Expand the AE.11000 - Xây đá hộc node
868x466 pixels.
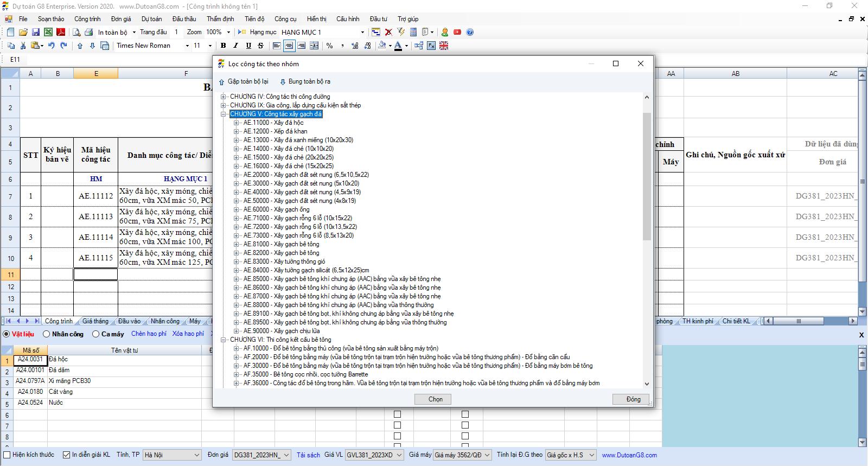tap(236, 123)
